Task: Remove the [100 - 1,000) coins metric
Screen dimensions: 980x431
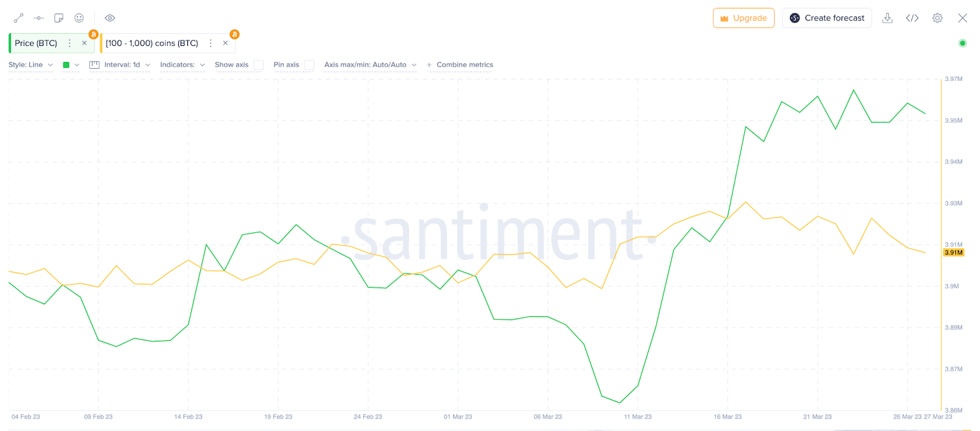Action: pyautogui.click(x=225, y=43)
